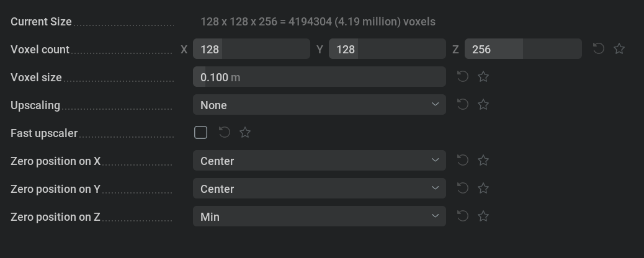Star the Fast upscaler setting
Image resolution: width=644 pixels, height=258 pixels.
tap(245, 132)
